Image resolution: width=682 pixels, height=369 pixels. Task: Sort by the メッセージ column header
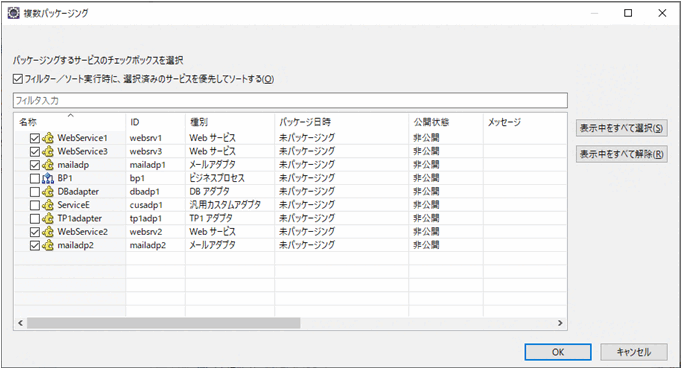[525, 122]
